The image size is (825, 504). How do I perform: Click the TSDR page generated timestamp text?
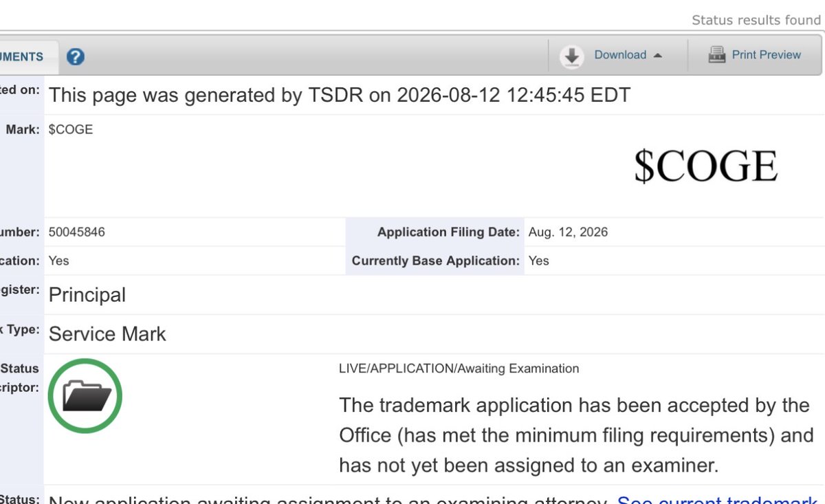point(340,95)
